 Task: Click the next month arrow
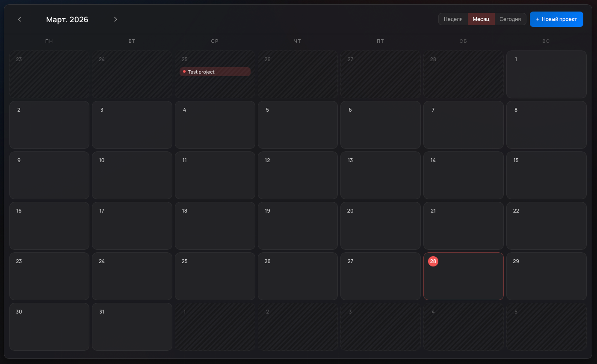point(115,19)
